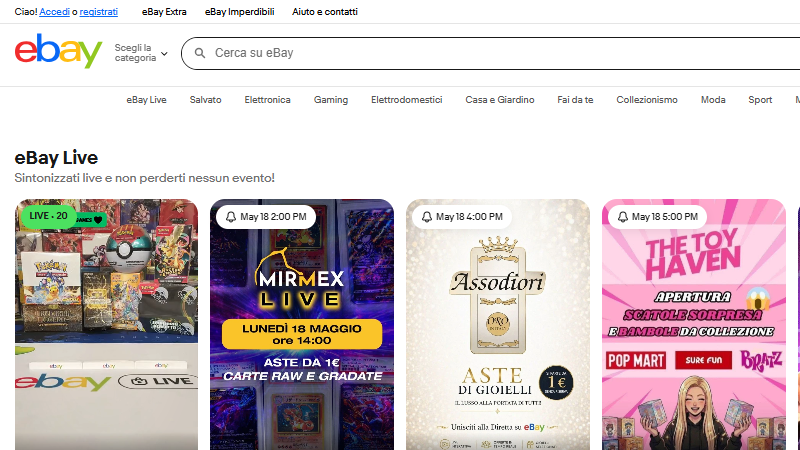Open Aiuto e contatti link
The image size is (800, 450).
tap(325, 12)
